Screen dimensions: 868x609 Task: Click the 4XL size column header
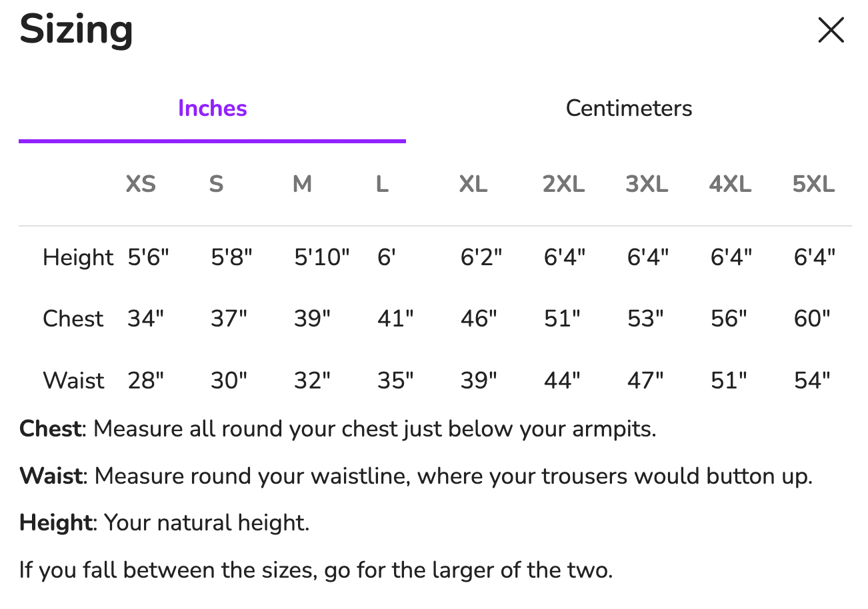tap(730, 184)
